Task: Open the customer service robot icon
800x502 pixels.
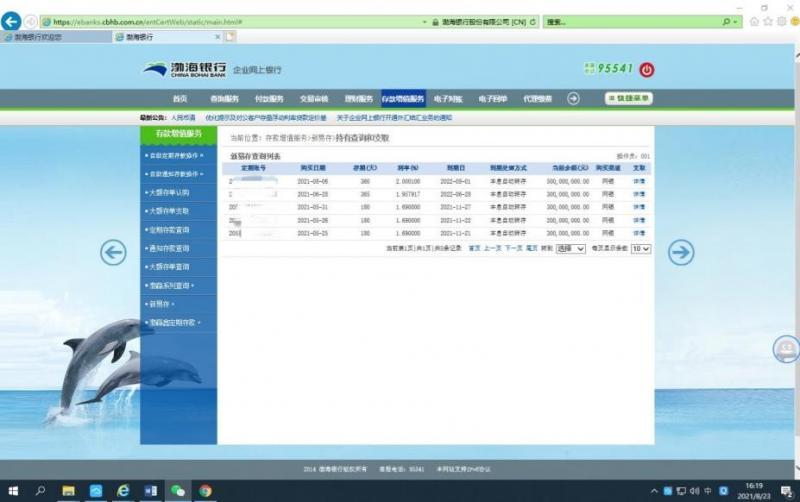Action: point(787,349)
